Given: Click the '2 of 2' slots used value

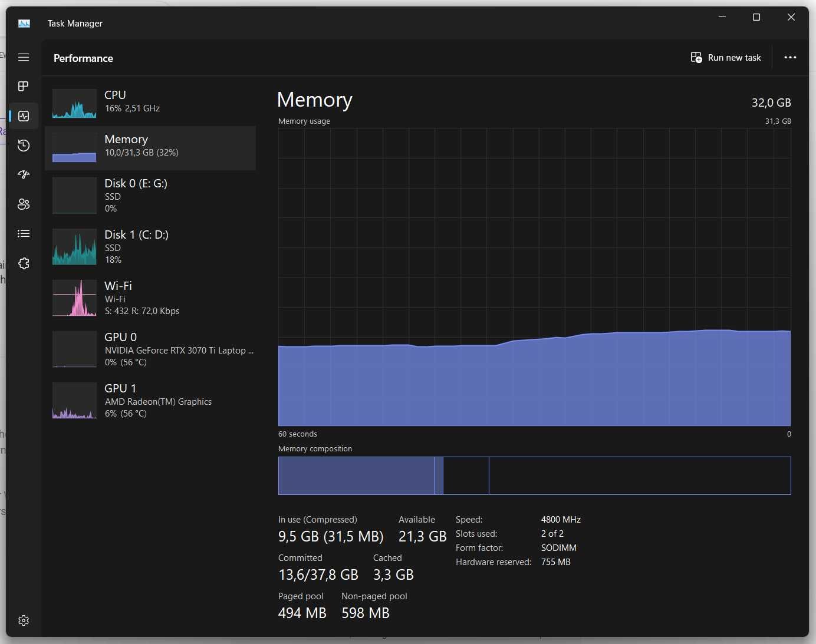Looking at the screenshot, I should pos(552,534).
